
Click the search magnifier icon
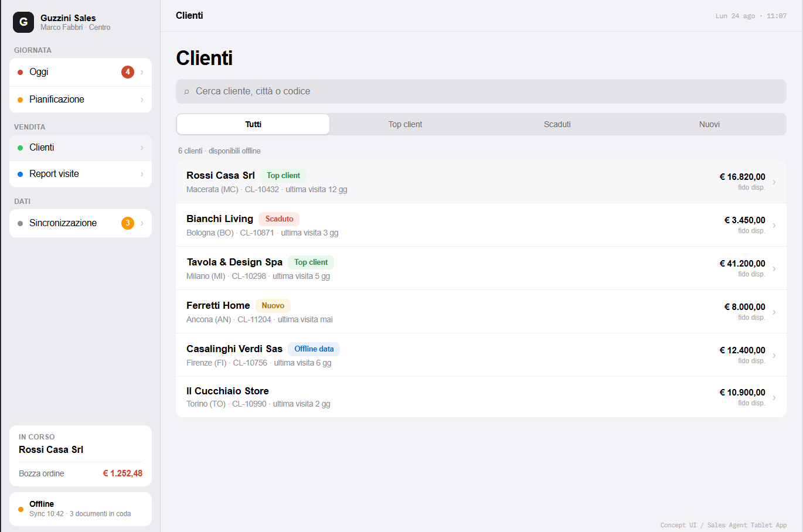pyautogui.click(x=186, y=91)
